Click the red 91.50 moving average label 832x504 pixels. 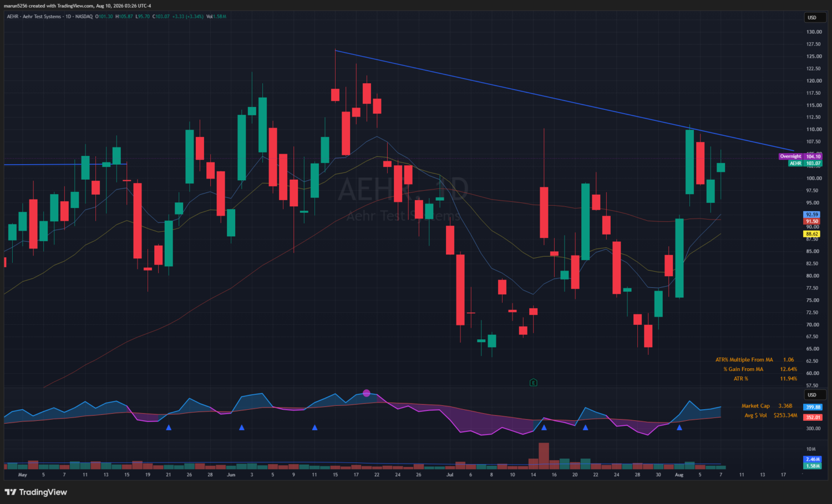(x=812, y=221)
